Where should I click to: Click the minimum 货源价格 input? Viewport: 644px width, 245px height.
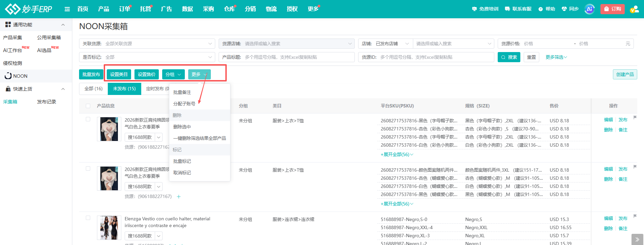[547, 44]
